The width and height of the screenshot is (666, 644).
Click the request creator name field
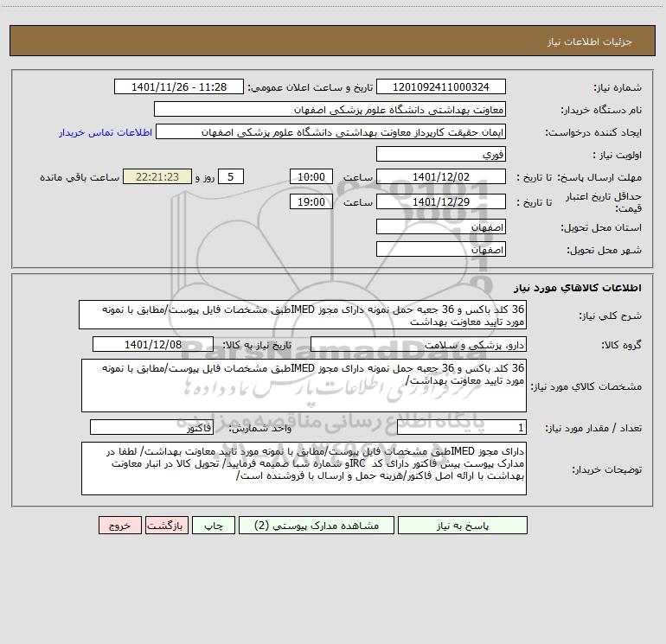coord(331,131)
